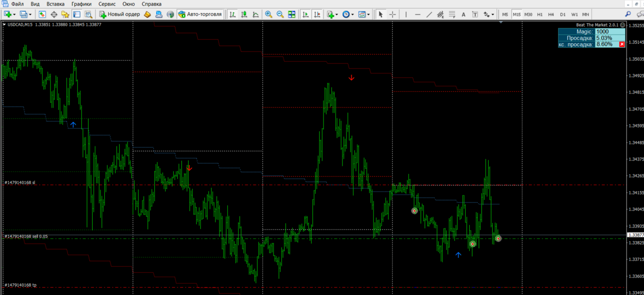Image resolution: width=644 pixels, height=295 pixels.
Task: Switch chart to line chart
Action: coord(256,14)
